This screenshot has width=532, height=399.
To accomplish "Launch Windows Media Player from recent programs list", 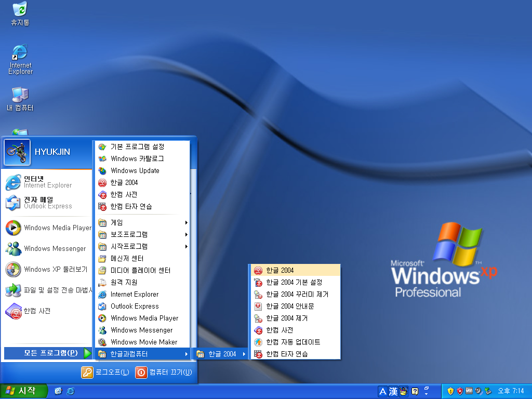I will (x=47, y=228).
